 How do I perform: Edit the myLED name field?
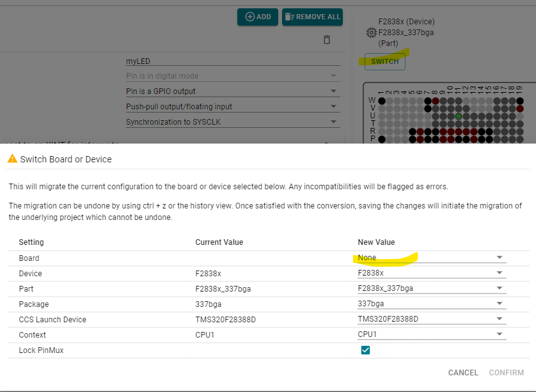(x=233, y=61)
